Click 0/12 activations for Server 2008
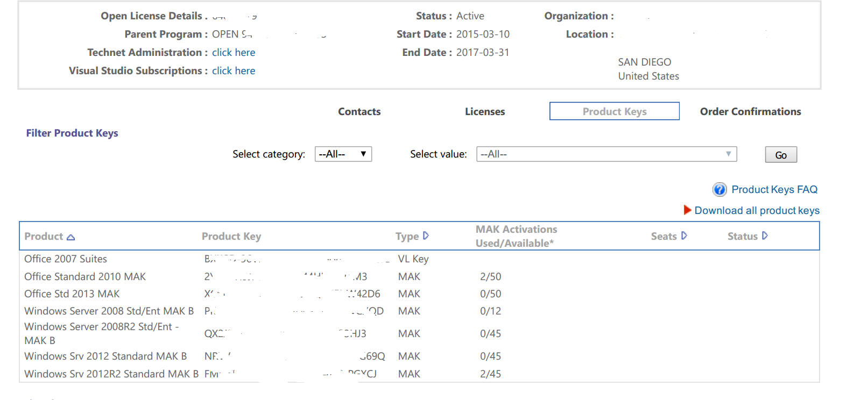Image resolution: width=868 pixels, height=400 pixels. (491, 311)
